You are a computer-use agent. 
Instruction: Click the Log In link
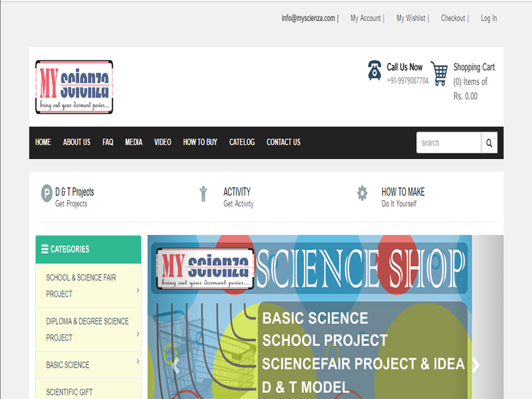point(489,19)
